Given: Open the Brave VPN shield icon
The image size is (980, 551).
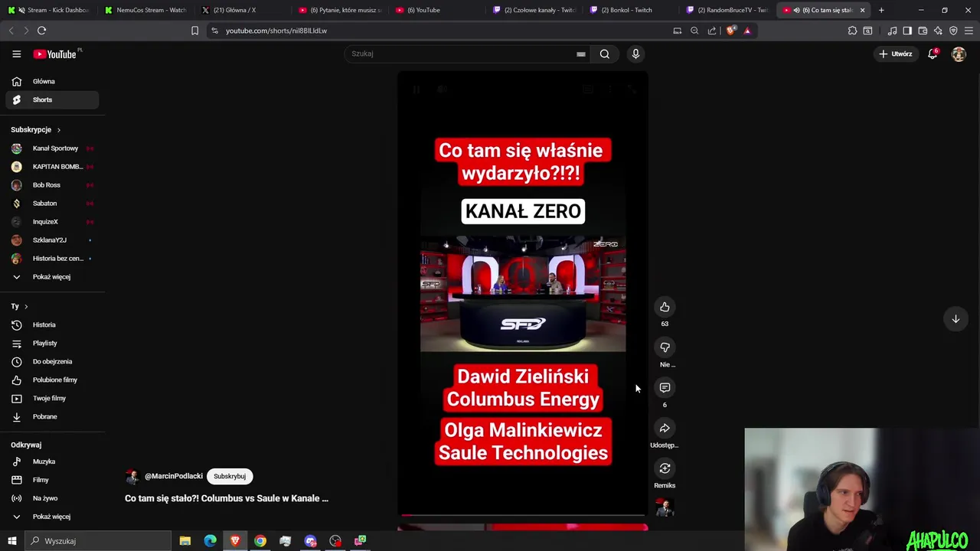Looking at the screenshot, I should pos(953,31).
